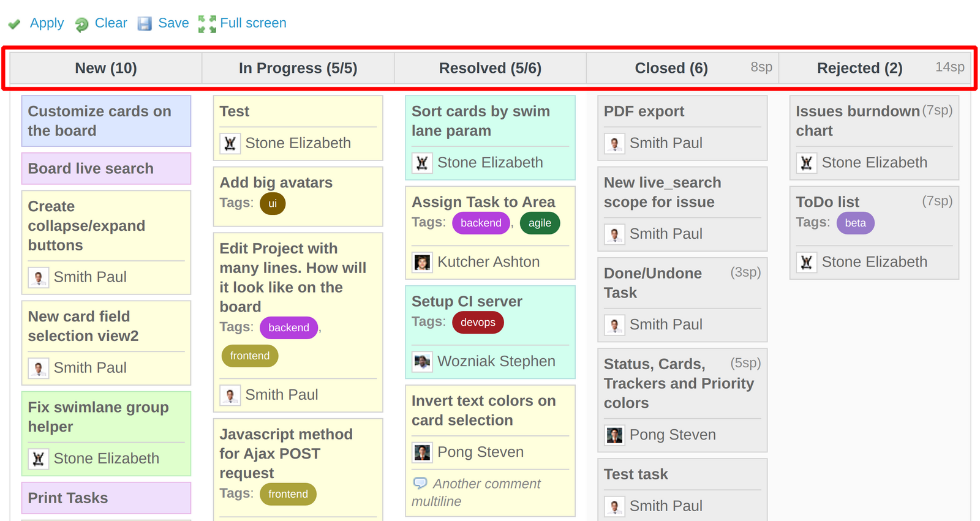Viewport: 980px width, 521px height.
Task: Click the beta tag on the ToDo list card
Action: click(x=855, y=223)
